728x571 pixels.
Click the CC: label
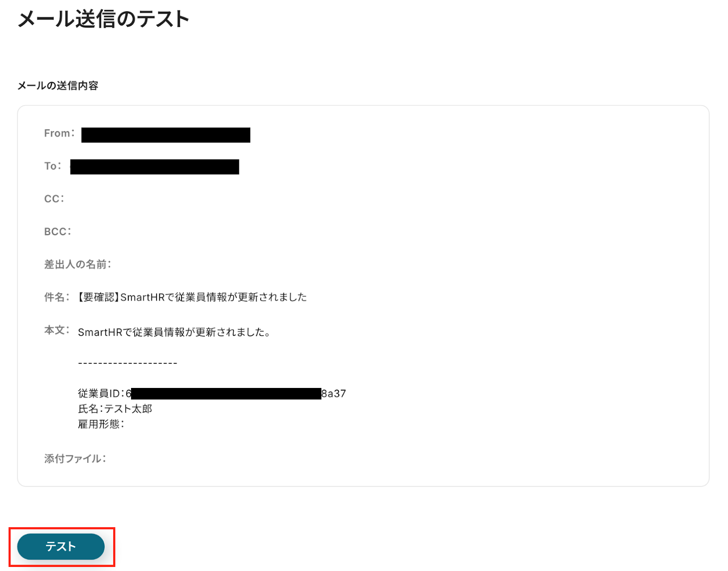click(54, 199)
